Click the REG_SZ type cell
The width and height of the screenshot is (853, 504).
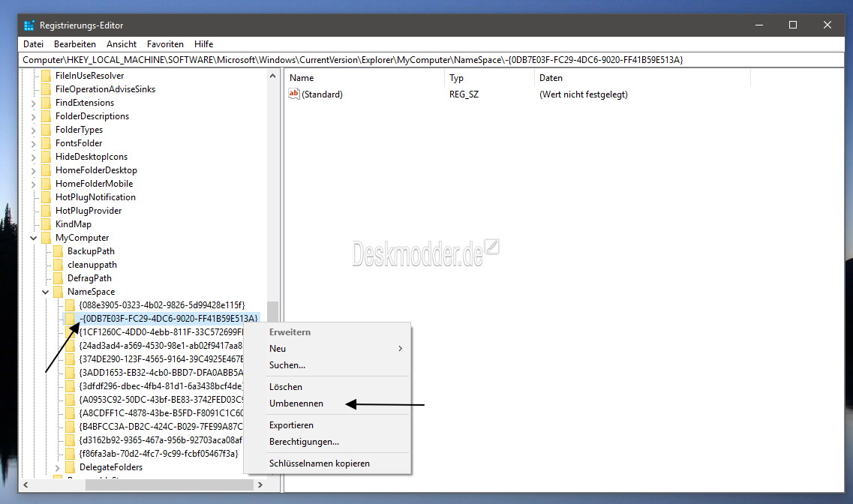pos(464,94)
